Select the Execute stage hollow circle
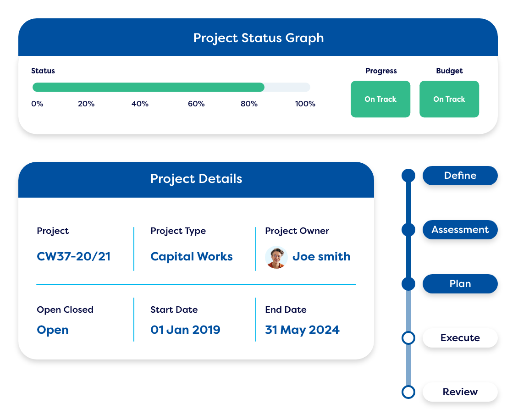 (x=408, y=338)
